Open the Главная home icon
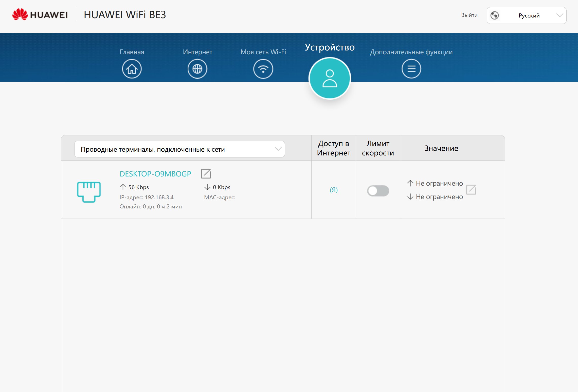578x392 pixels. 132,69
